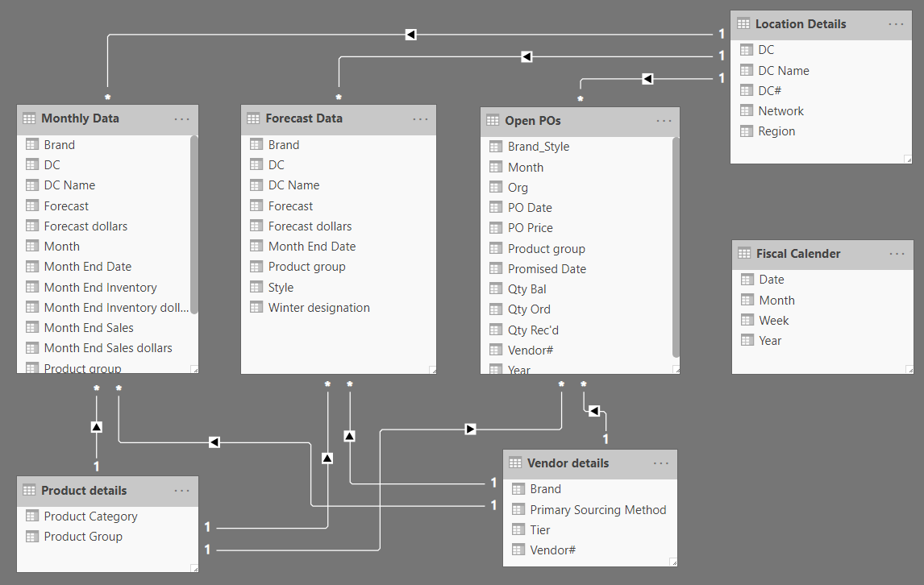Open the Forecast Data ellipsis menu

(421, 118)
